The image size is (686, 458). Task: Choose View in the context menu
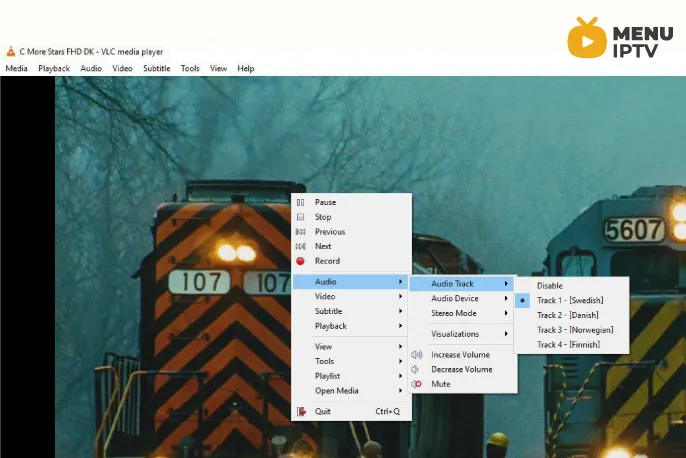tap(351, 346)
